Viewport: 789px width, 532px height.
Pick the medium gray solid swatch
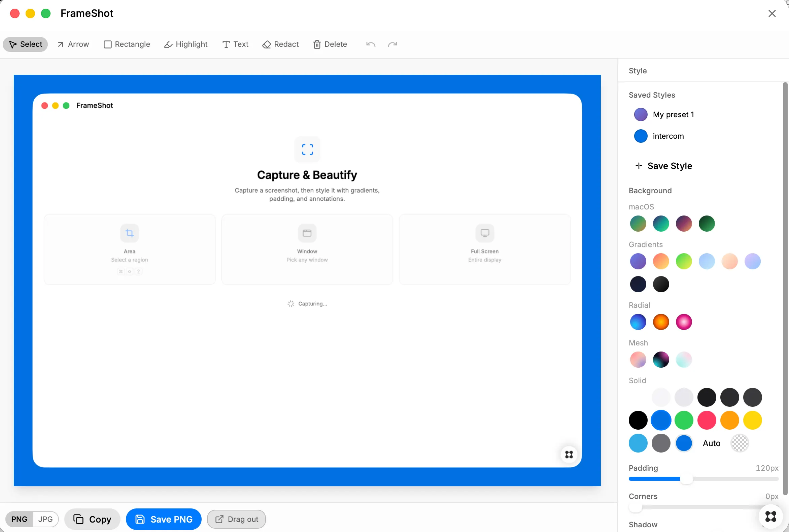click(661, 443)
